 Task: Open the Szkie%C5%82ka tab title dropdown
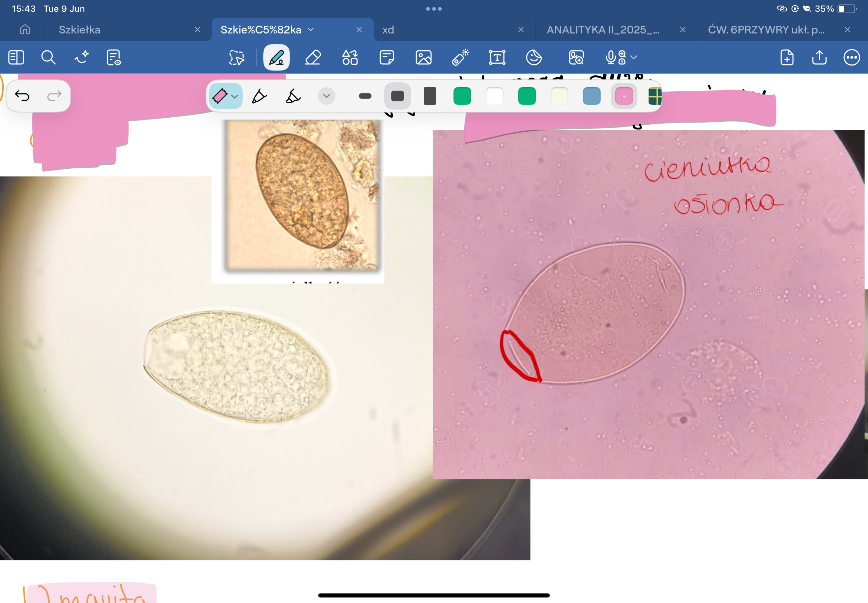pos(311,29)
